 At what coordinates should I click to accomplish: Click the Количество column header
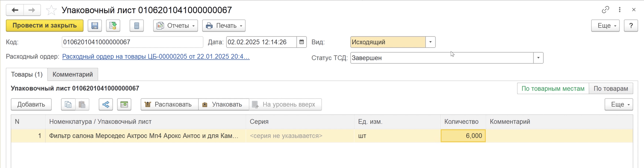463,122
